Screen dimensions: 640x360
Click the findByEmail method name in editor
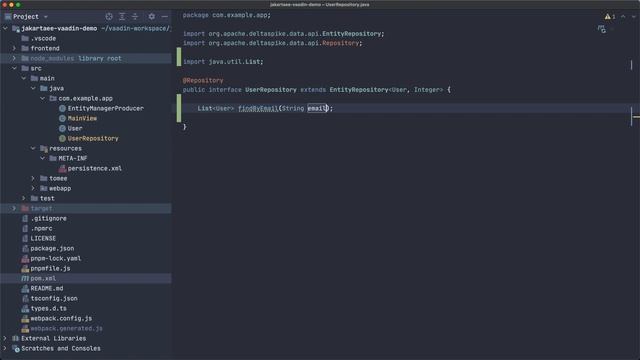258,108
